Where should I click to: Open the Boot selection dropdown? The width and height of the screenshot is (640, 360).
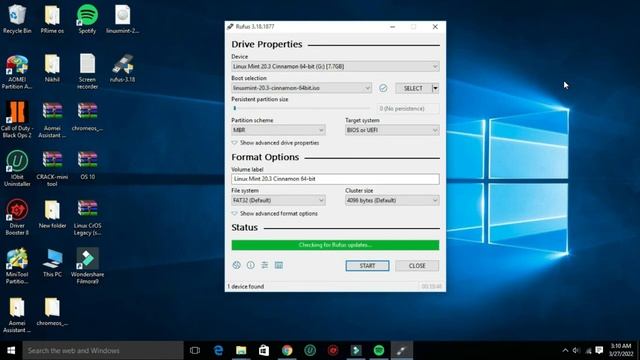coord(301,88)
